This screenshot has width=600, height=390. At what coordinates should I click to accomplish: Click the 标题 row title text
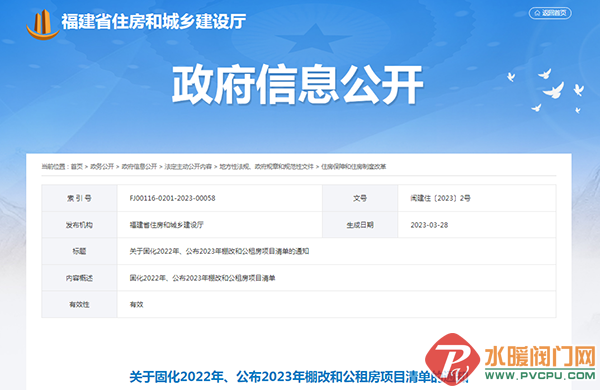click(x=219, y=251)
